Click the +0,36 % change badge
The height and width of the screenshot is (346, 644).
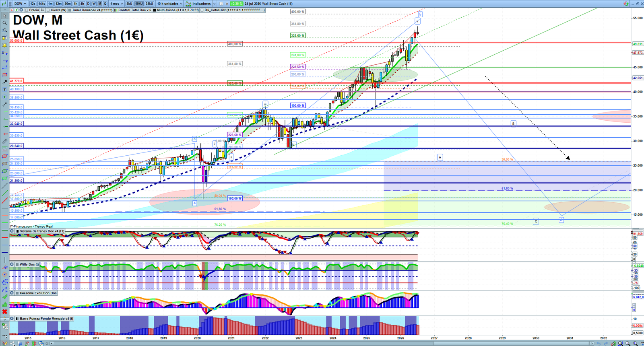[236, 4]
